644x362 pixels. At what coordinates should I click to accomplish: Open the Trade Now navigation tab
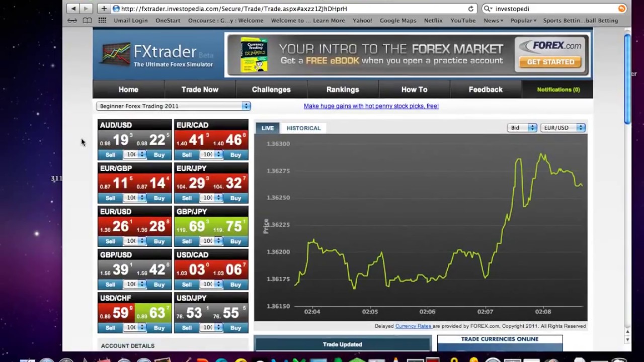click(200, 89)
